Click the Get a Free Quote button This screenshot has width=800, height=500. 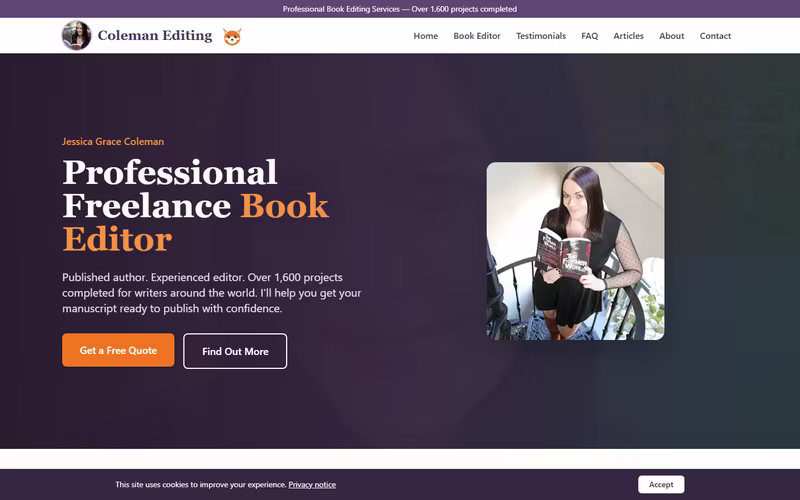pos(118,350)
